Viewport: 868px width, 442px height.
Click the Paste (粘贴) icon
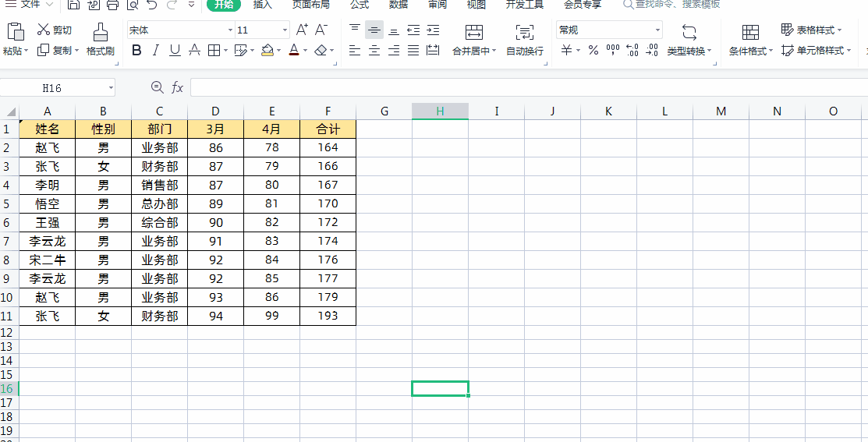coord(16,33)
